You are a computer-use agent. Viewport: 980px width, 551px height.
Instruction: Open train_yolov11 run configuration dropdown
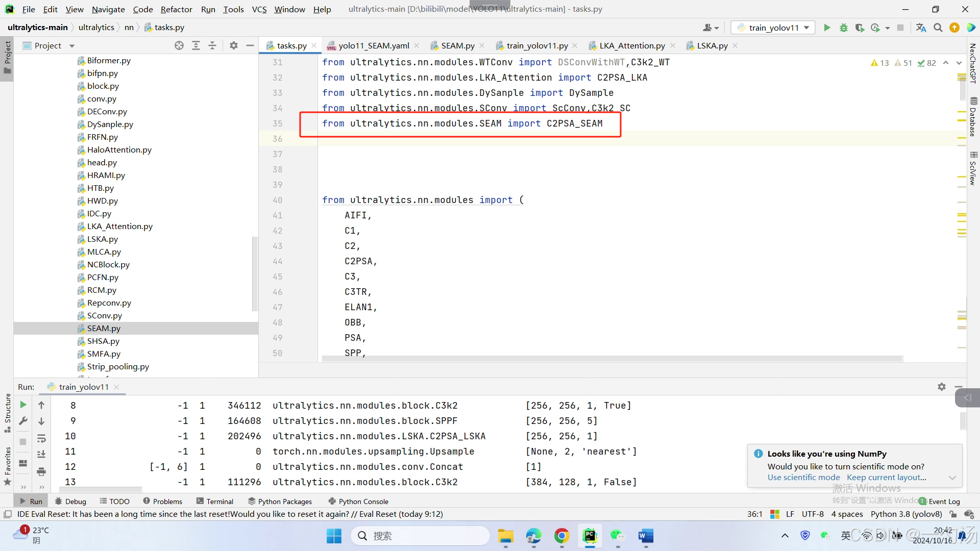[773, 28]
